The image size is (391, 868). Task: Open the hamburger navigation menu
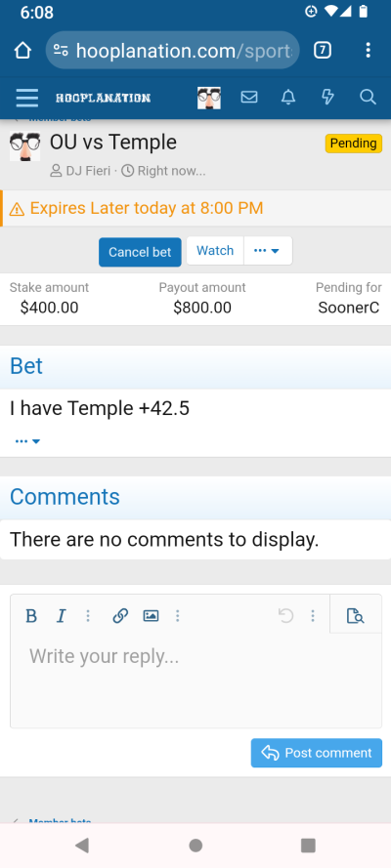(x=27, y=98)
